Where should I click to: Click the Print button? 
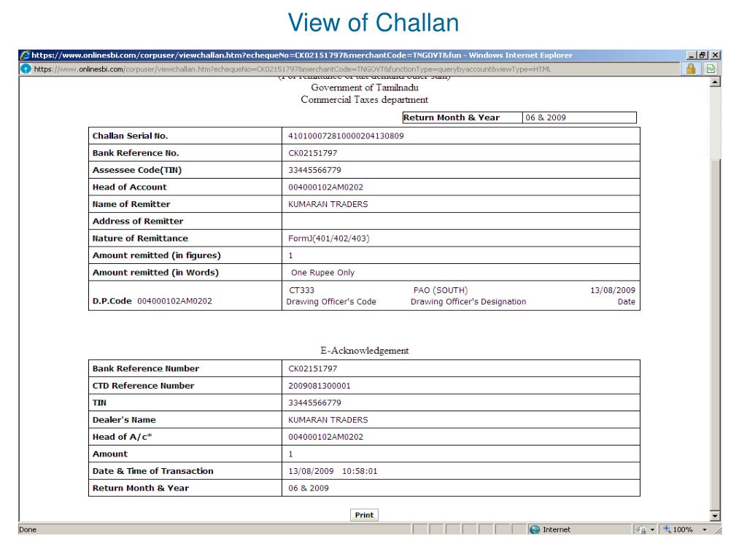pyautogui.click(x=364, y=515)
